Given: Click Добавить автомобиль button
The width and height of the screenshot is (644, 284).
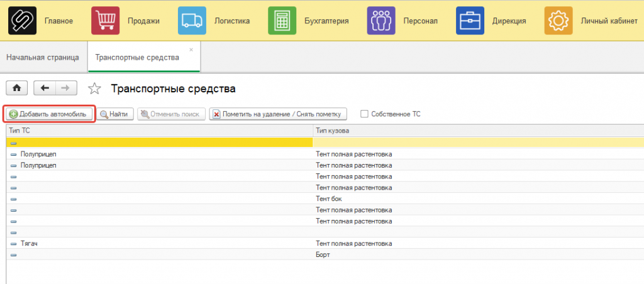Looking at the screenshot, I should (49, 114).
